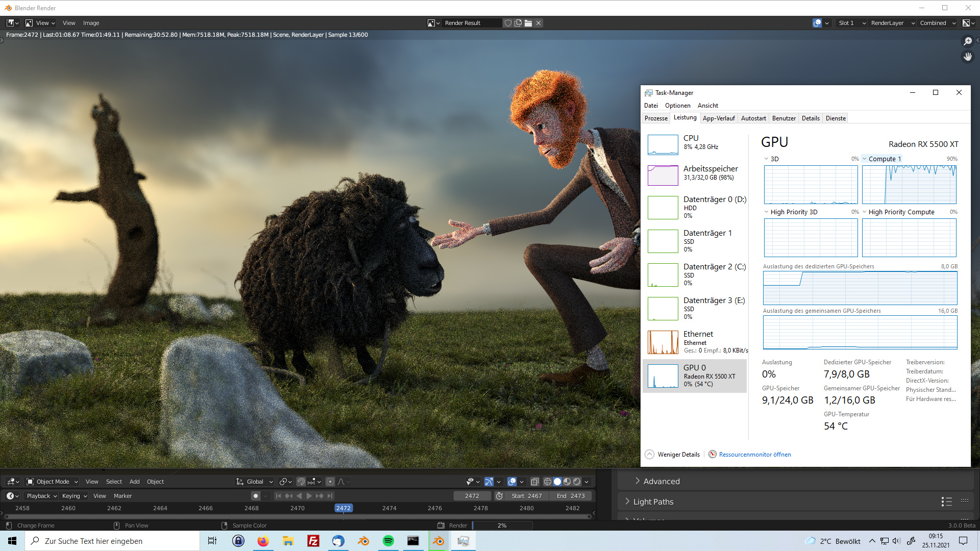Select Ethernet in performance list

[x=695, y=342]
